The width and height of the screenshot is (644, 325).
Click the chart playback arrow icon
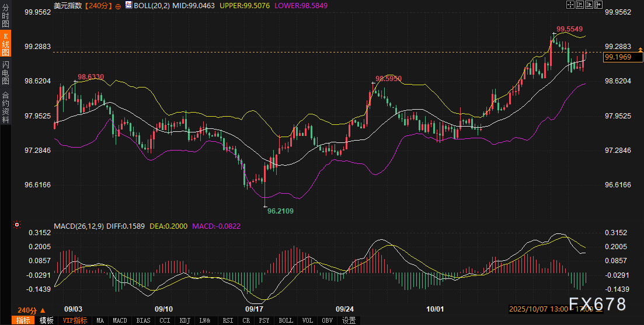(x=588, y=5)
